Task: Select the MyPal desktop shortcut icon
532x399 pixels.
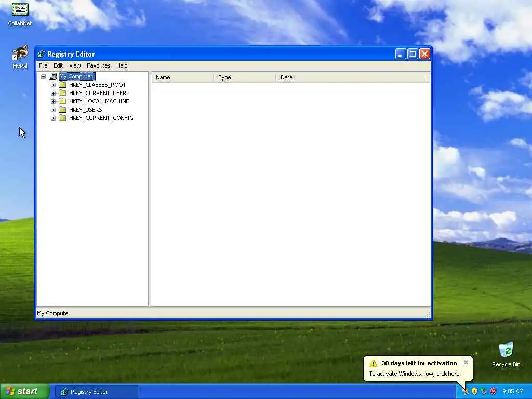Action: [20, 53]
